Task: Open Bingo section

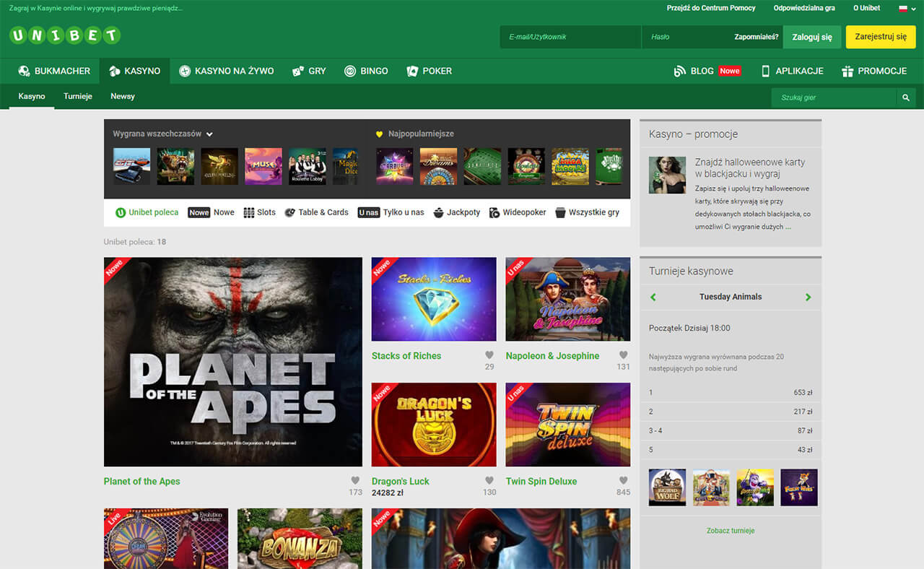Action: [366, 71]
